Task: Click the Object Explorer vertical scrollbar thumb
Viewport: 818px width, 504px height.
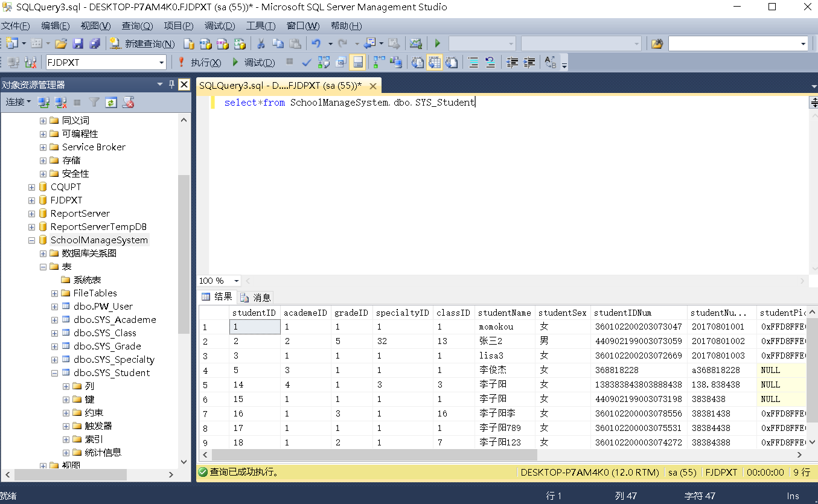Action: tap(184, 254)
